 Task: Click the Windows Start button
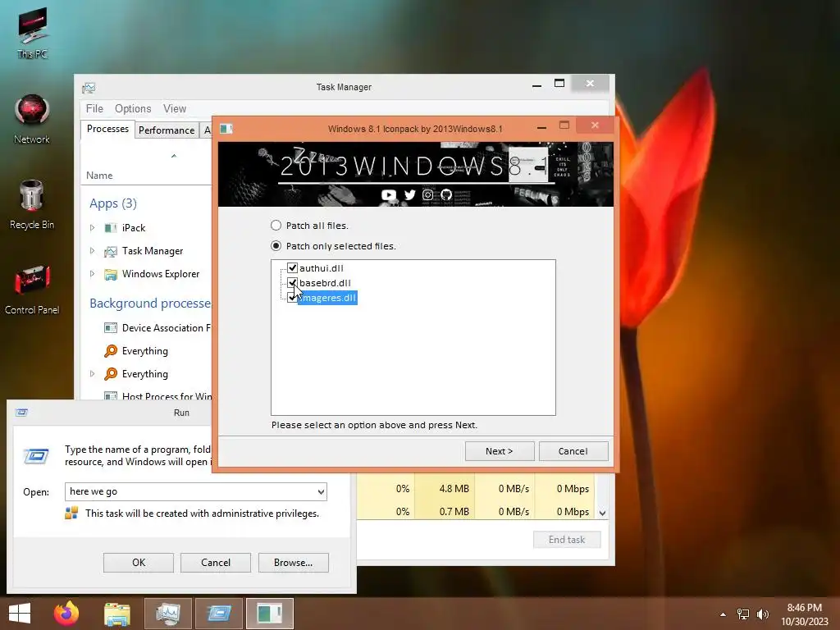coord(20,614)
